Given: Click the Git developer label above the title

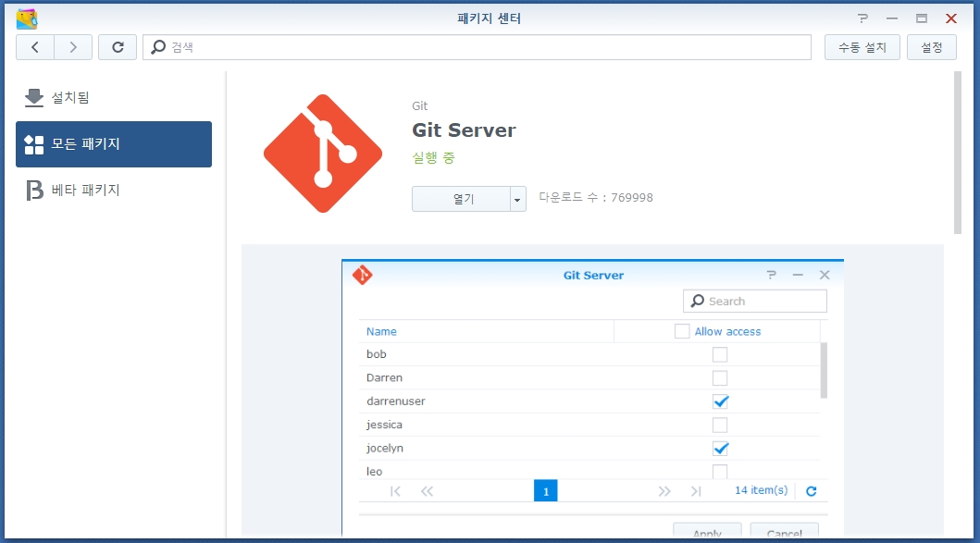Looking at the screenshot, I should pyautogui.click(x=419, y=106).
